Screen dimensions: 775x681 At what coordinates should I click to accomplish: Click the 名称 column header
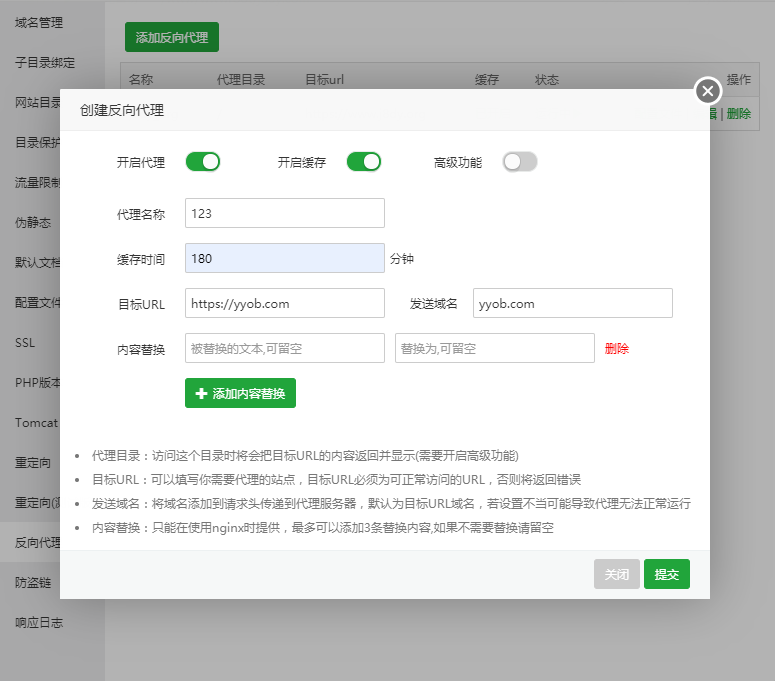(141, 80)
